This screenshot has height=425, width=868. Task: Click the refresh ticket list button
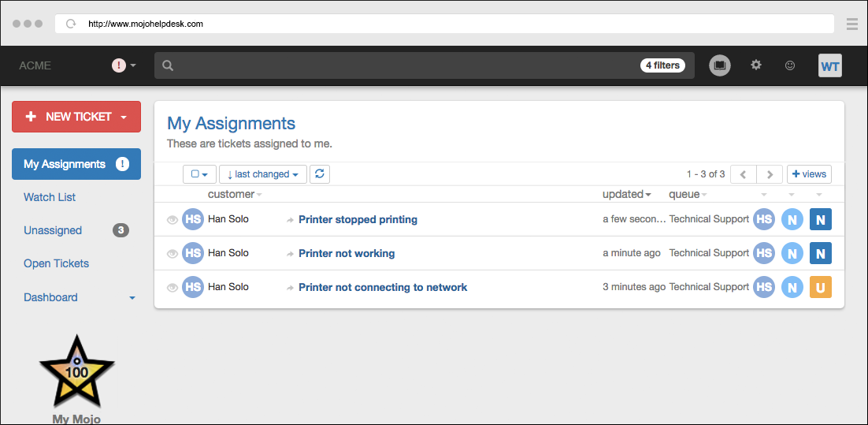click(x=320, y=174)
